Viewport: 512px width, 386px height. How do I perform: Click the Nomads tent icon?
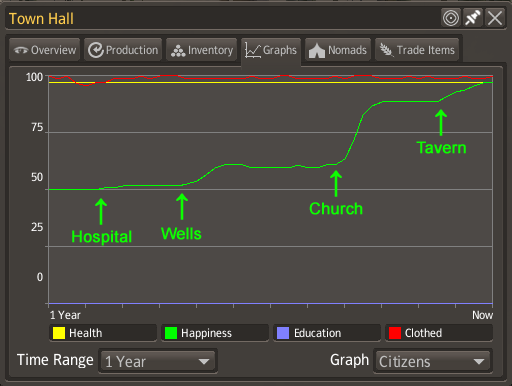pyautogui.click(x=317, y=51)
